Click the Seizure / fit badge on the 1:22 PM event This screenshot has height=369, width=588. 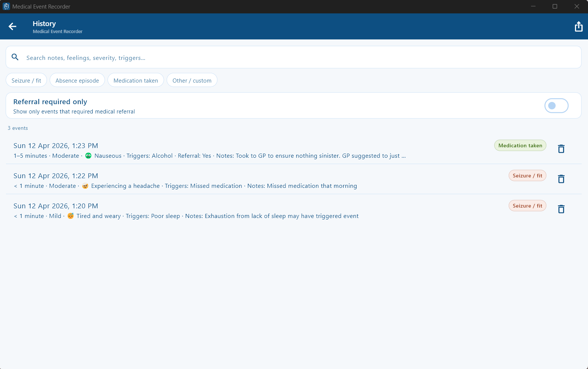pyautogui.click(x=527, y=176)
